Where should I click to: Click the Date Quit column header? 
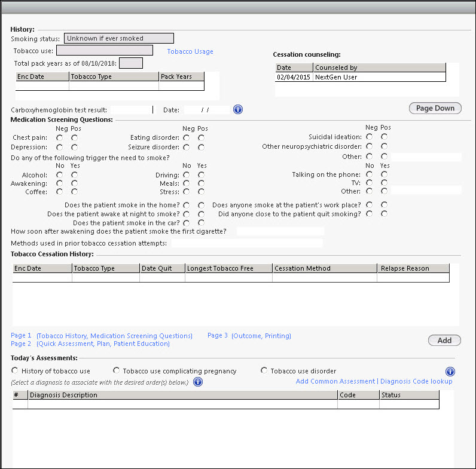coord(163,268)
